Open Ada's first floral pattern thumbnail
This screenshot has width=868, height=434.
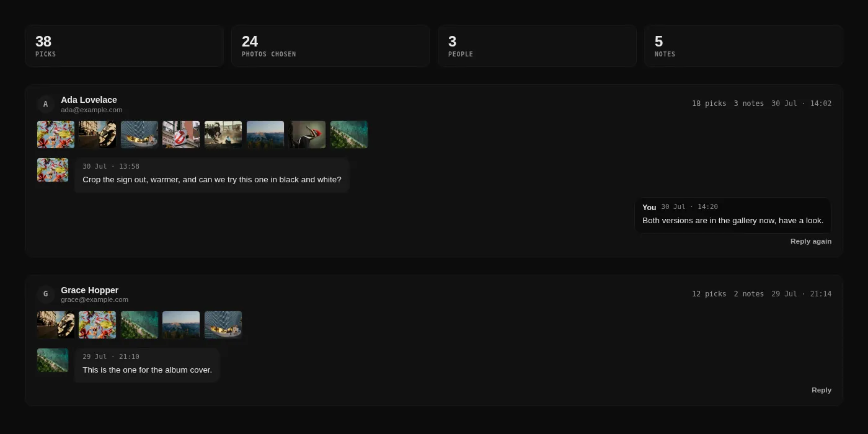56,135
